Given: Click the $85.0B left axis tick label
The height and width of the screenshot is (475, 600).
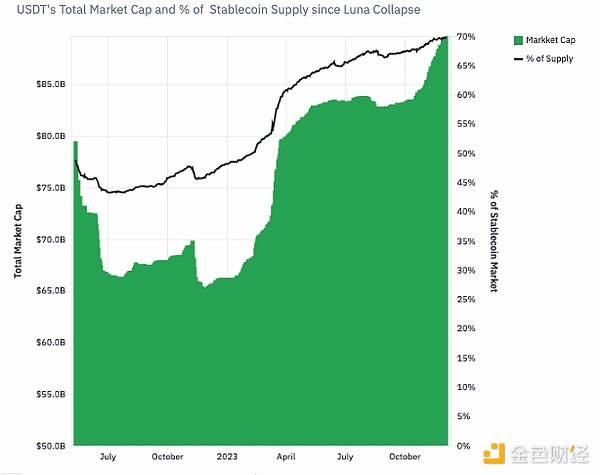Looking at the screenshot, I should tap(50, 84).
